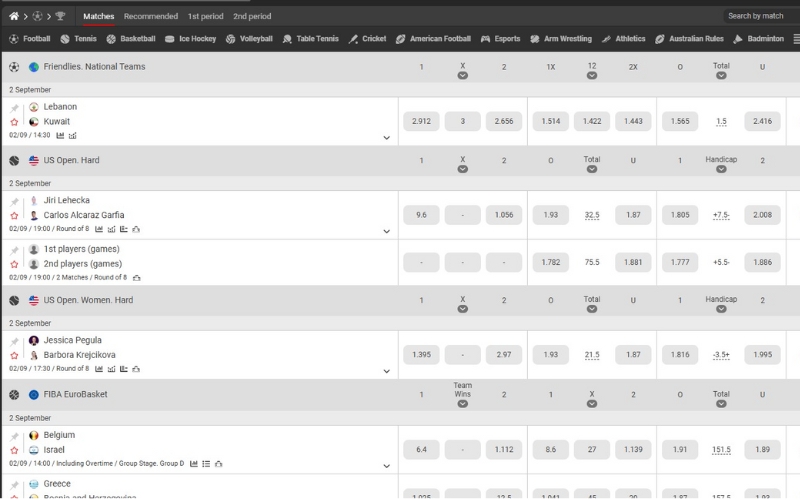Open the Handicap dropdown in US Open Hard
Screen dimensions: 800x500
pos(721,169)
